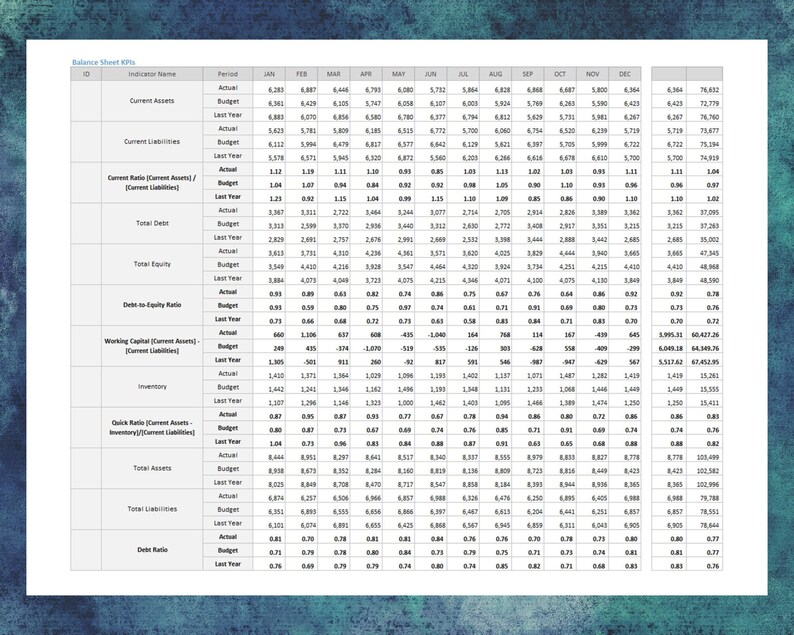Screen dimensions: 794x635
Task: Select the 'Indicator Name' column header
Action: tap(152, 74)
